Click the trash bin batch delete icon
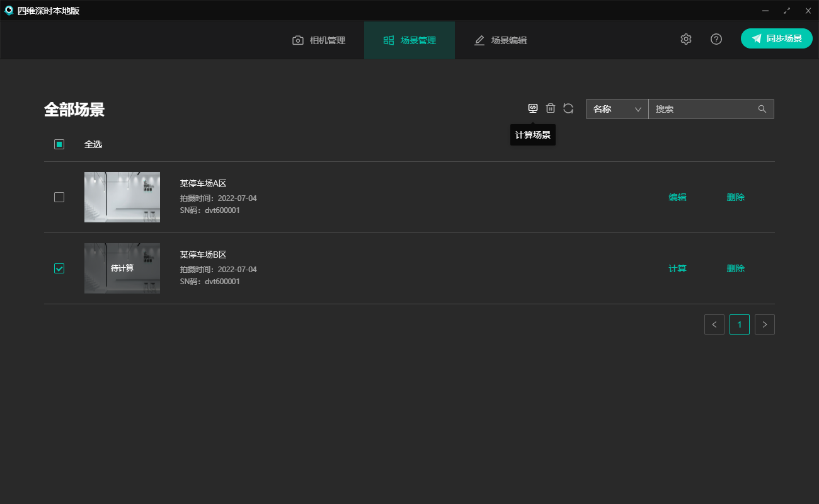 pyautogui.click(x=551, y=108)
